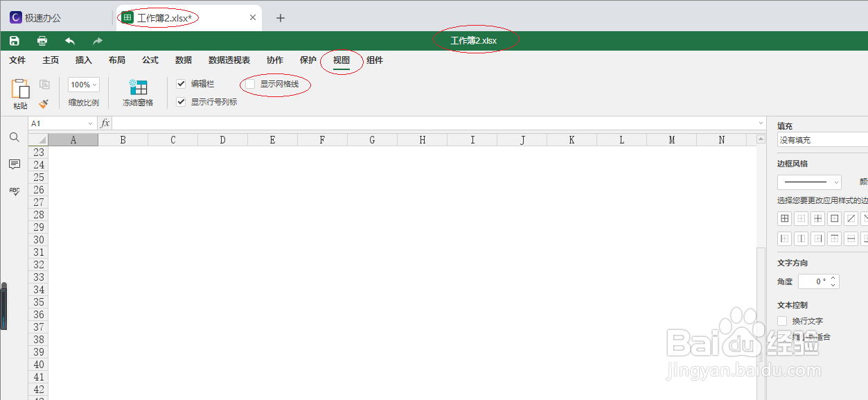Click the select-all corner of the grid
Viewport: 868px width, 400px height.
[38, 140]
